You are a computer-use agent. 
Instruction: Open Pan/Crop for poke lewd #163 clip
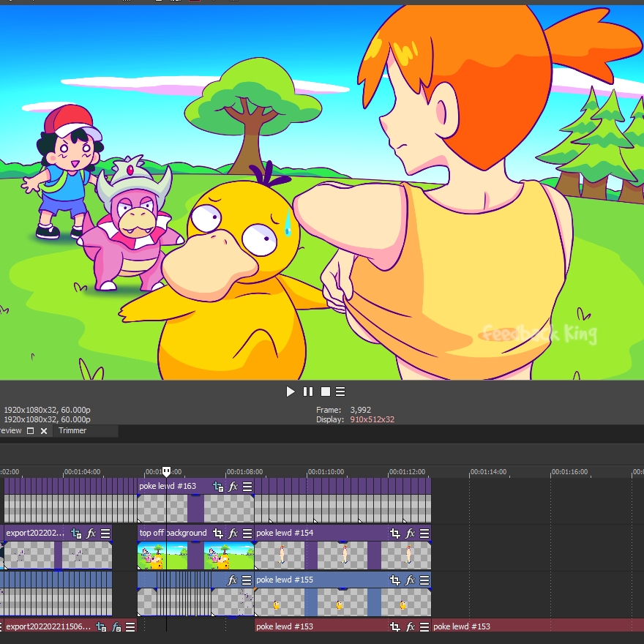click(218, 487)
